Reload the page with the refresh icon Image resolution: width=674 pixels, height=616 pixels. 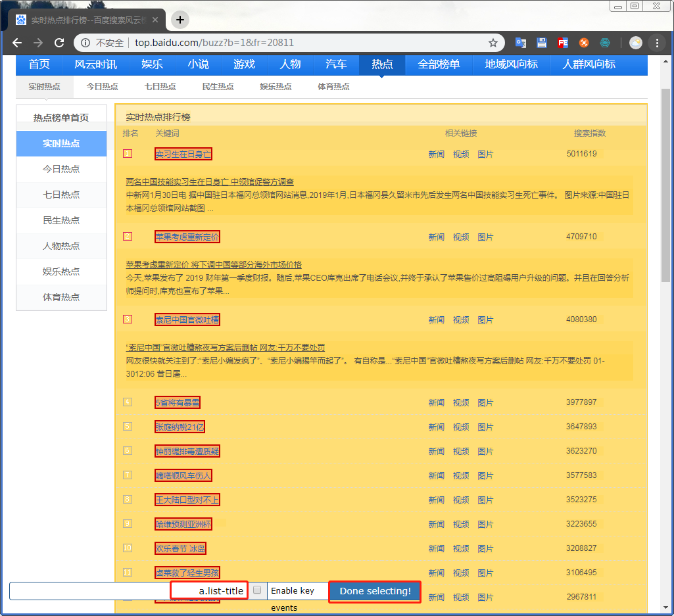coord(59,43)
